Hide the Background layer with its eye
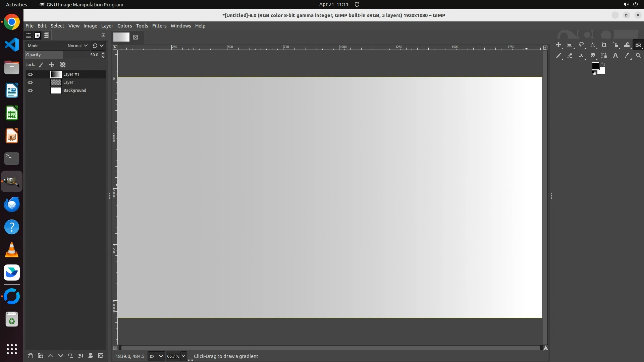Image resolution: width=644 pixels, height=362 pixels. (30, 90)
